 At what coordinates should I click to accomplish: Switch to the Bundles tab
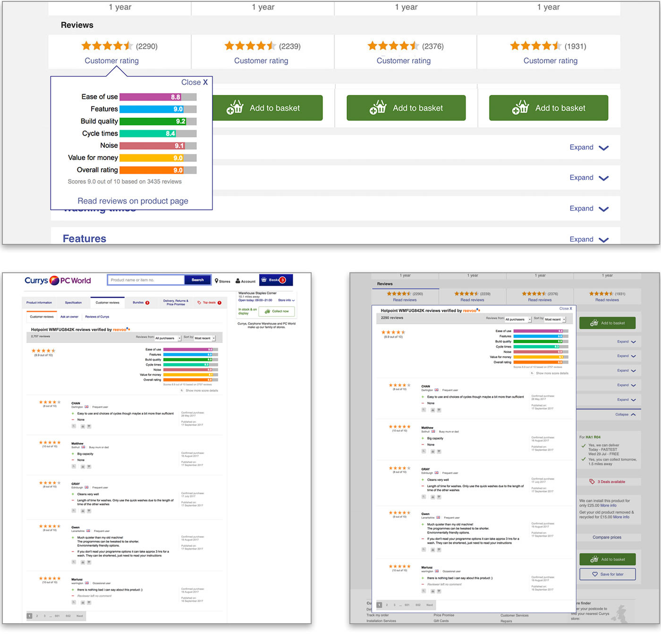click(x=141, y=302)
